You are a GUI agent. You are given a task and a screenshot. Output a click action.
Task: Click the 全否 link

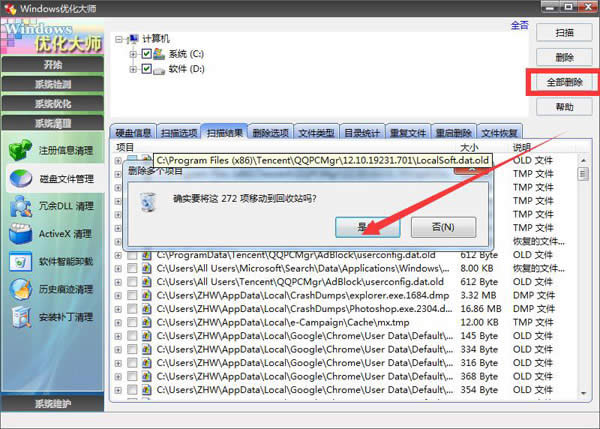pos(519,25)
